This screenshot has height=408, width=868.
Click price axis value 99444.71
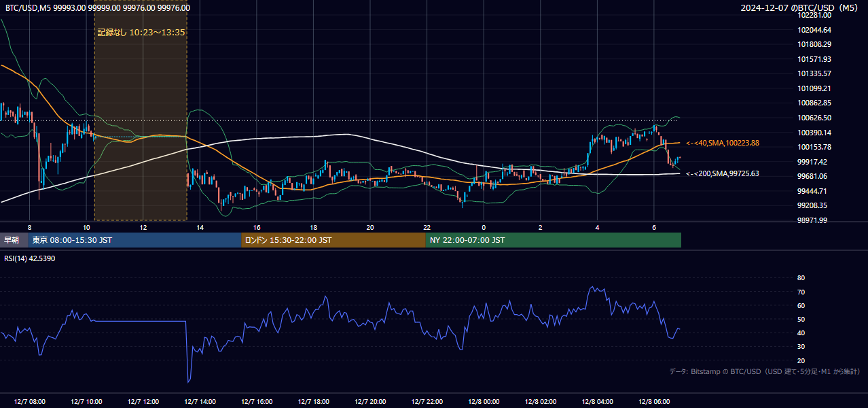point(812,191)
